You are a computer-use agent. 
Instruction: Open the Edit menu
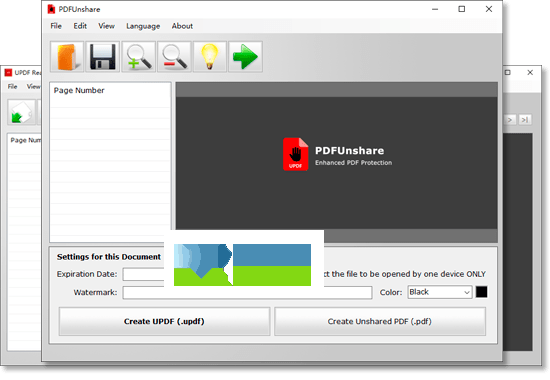click(80, 26)
